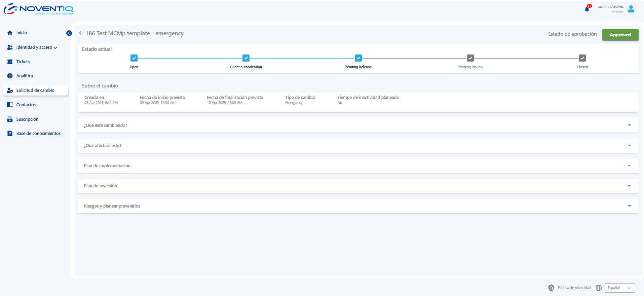The height and width of the screenshot is (296, 644).
Task: Expand the Plan de reversión section
Action: pos(629,186)
